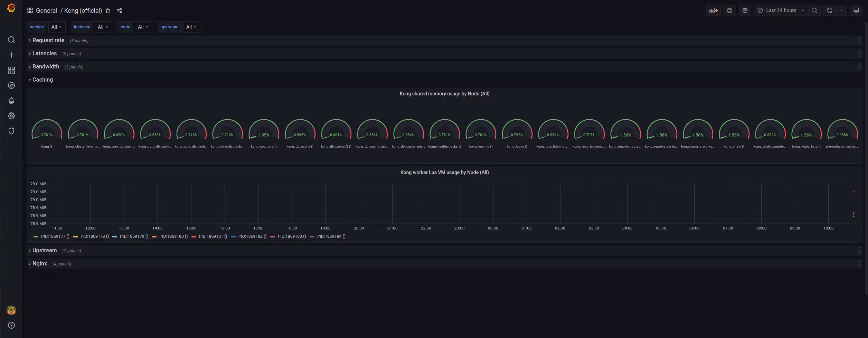Collapse the Caching row
The height and width of the screenshot is (338, 868).
43,80
